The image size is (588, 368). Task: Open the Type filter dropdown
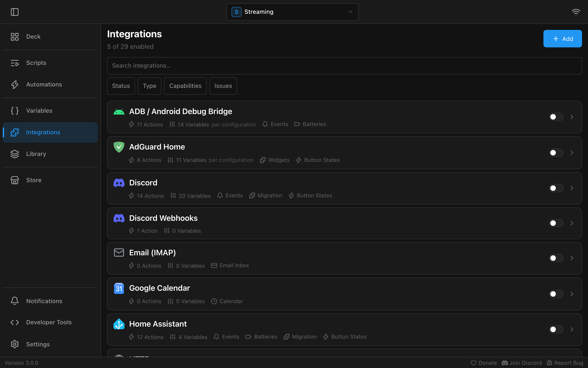click(150, 86)
